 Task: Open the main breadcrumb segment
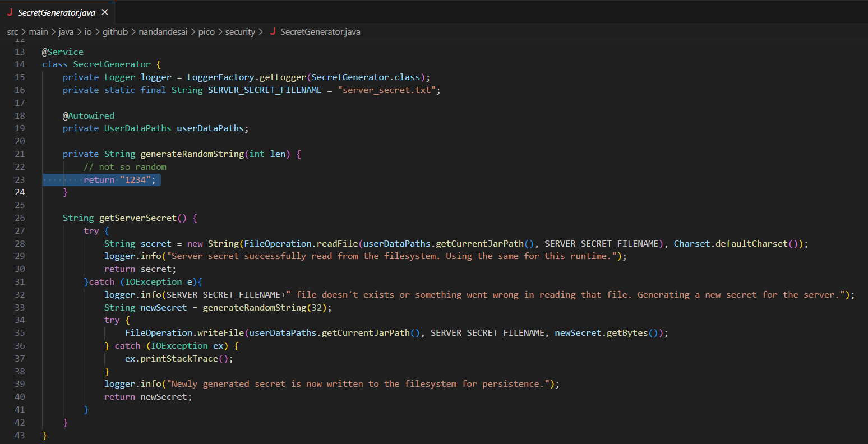[38, 32]
